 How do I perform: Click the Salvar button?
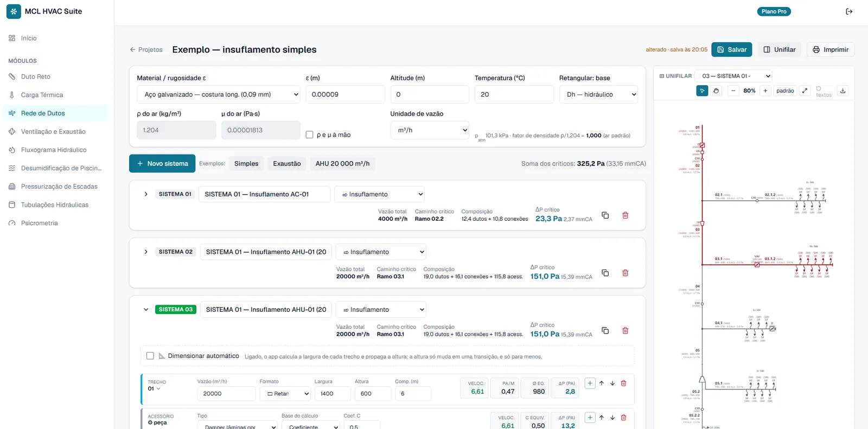[x=732, y=49]
